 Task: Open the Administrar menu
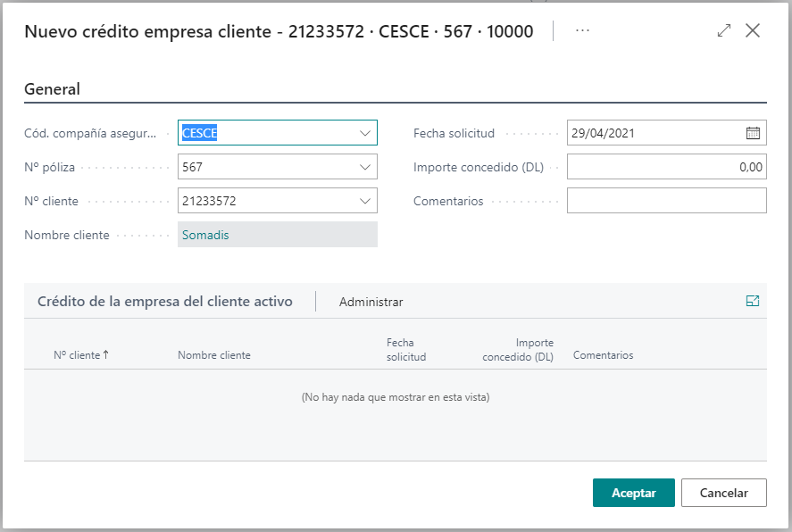(371, 302)
